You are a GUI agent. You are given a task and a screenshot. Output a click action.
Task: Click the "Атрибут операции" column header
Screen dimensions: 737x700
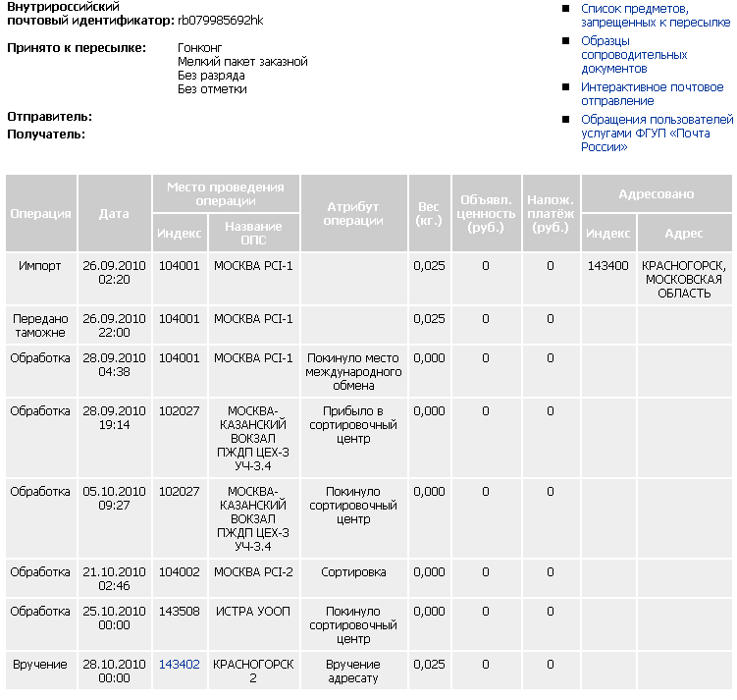pyautogui.click(x=353, y=213)
